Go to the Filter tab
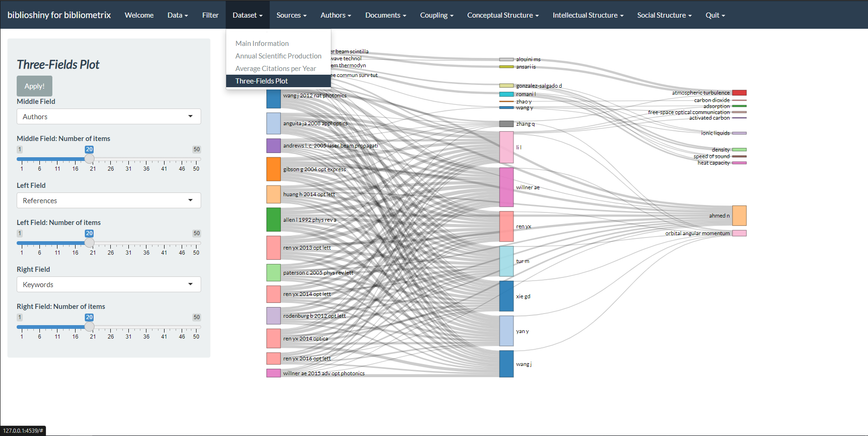 coord(210,15)
